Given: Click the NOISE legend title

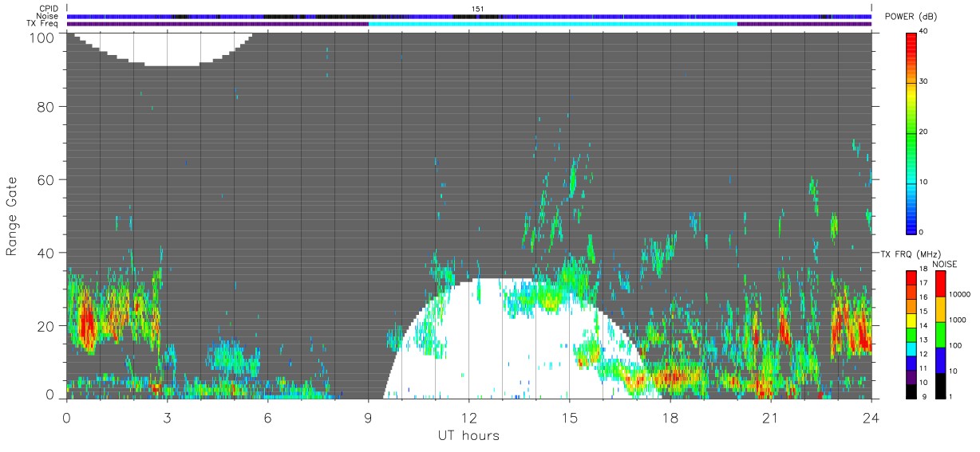Looking at the screenshot, I should 945,264.
